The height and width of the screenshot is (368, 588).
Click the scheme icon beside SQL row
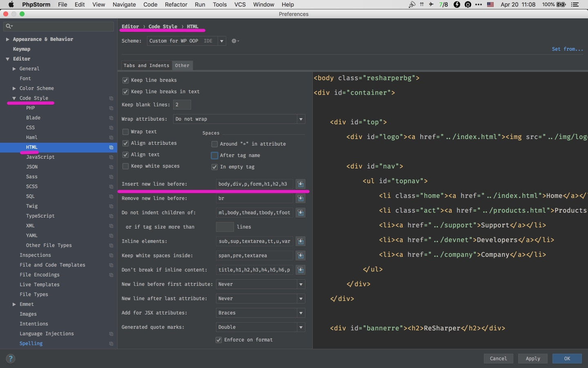pos(111,196)
